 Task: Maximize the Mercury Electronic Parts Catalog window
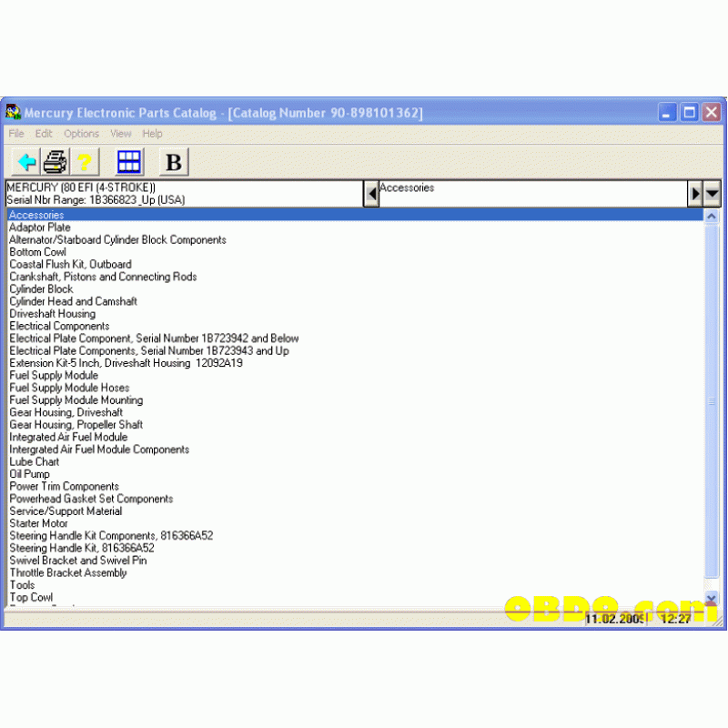[689, 112]
